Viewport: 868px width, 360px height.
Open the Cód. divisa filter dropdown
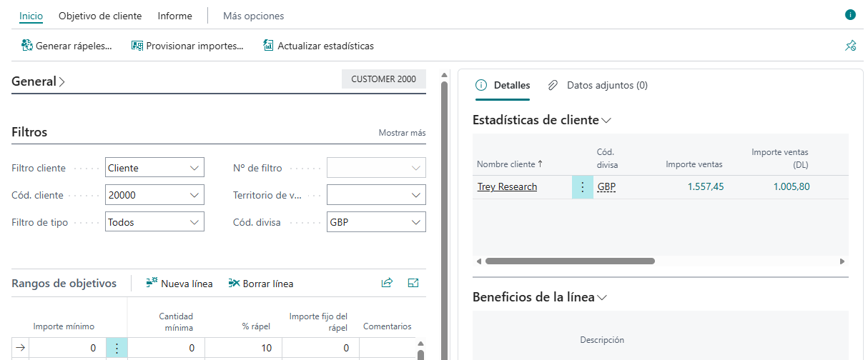pos(416,222)
